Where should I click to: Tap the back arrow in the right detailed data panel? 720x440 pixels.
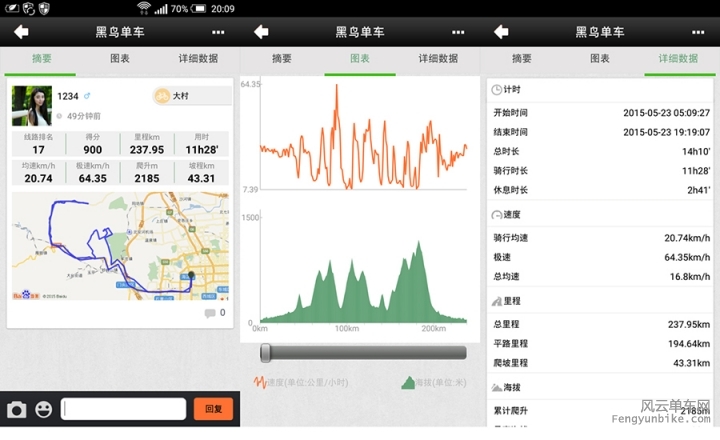[x=500, y=32]
